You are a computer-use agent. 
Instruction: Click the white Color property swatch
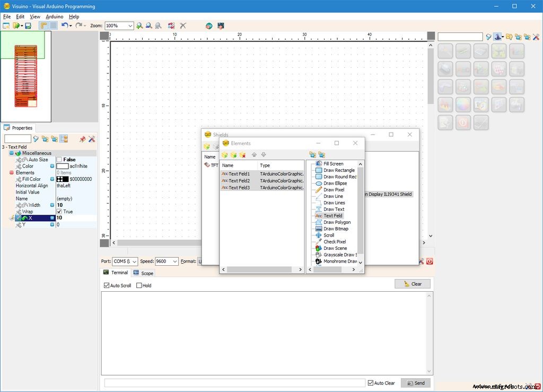coord(63,166)
